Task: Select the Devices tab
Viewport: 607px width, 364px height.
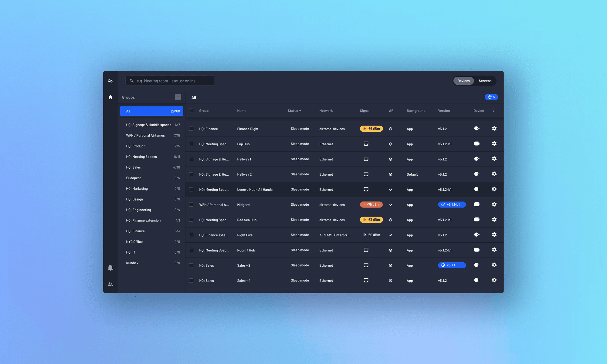Action: [463, 81]
